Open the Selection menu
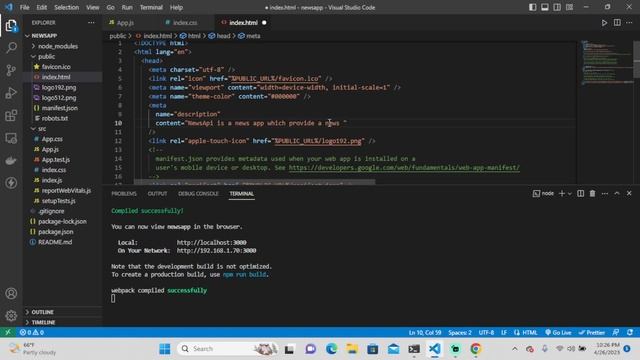Image resolution: width=640 pixels, height=360 pixels. (67, 7)
